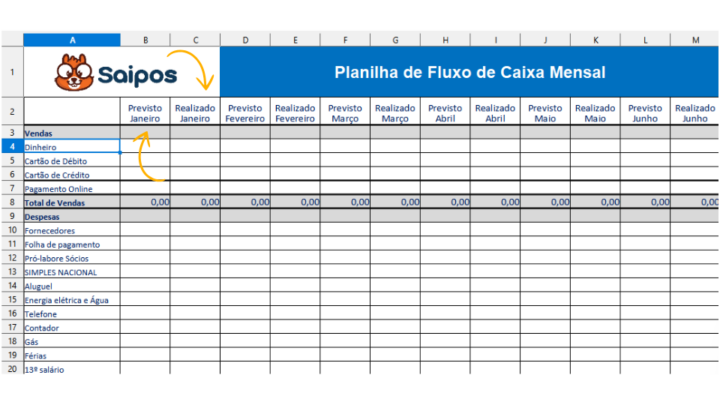
Task: Select the Energia elétrica e Água cell
Action: coord(72,300)
